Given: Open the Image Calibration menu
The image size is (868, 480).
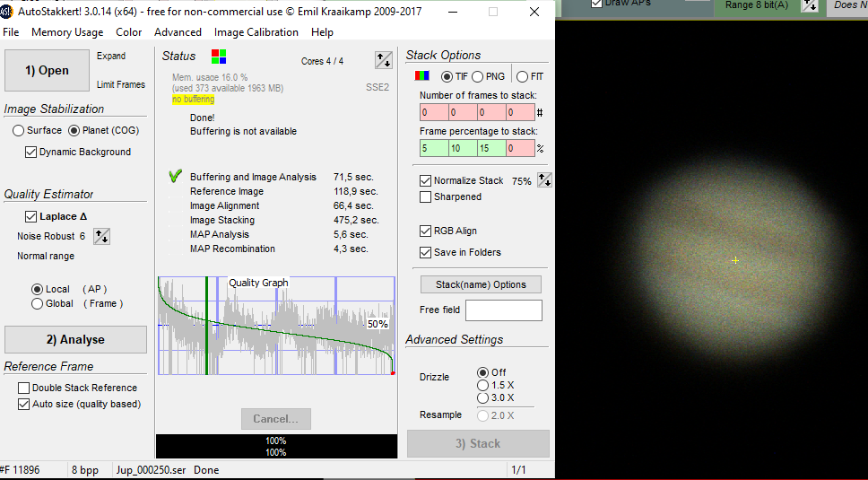Looking at the screenshot, I should tap(256, 32).
